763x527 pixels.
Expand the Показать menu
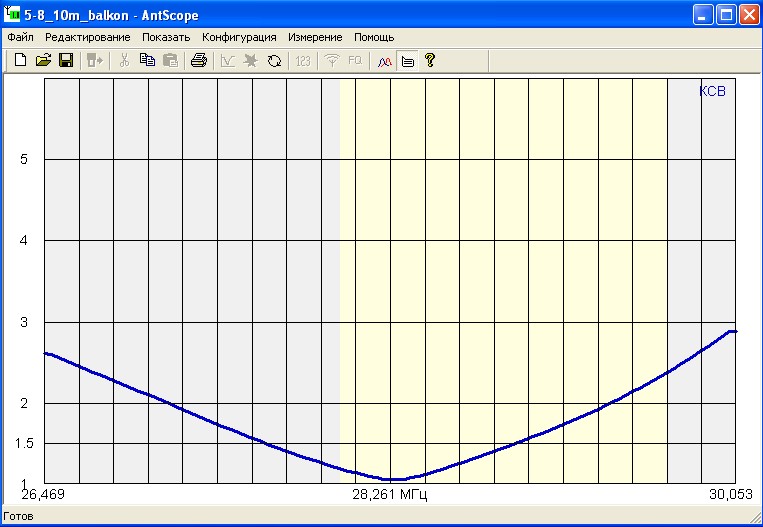click(166, 37)
